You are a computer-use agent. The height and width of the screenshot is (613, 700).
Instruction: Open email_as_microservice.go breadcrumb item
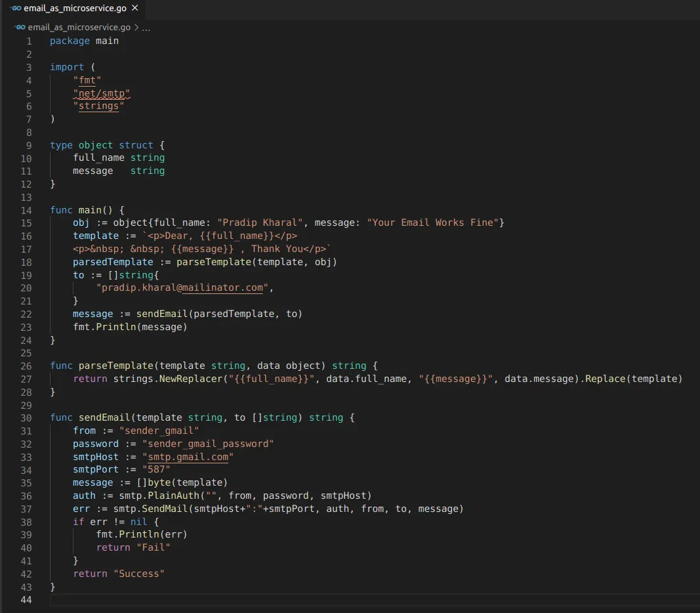(x=79, y=27)
